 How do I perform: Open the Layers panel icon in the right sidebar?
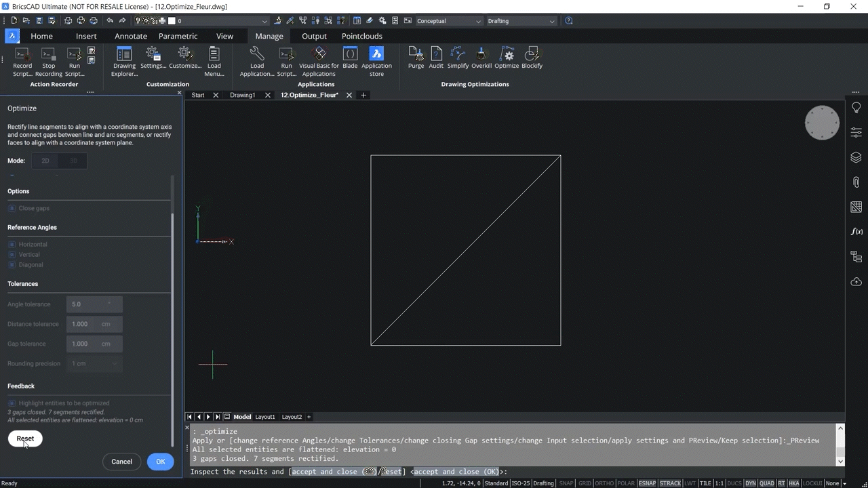(856, 157)
